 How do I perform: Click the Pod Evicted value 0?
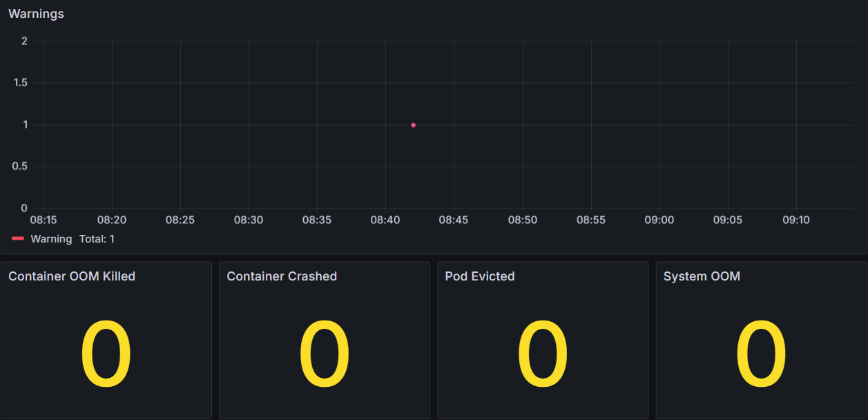[543, 354]
